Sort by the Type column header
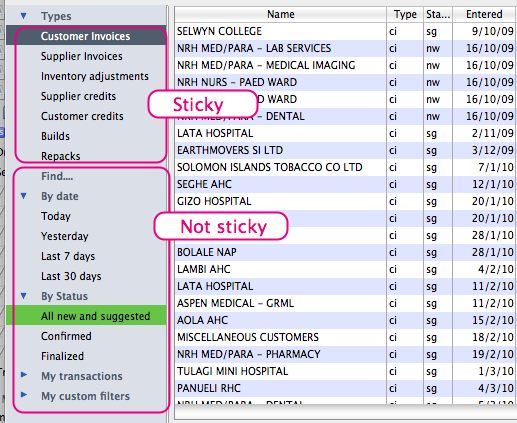 405,14
